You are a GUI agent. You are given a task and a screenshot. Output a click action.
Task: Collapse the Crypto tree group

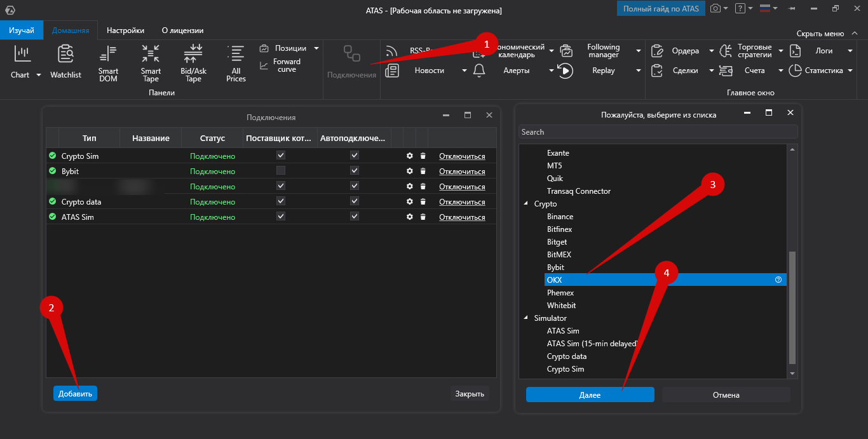526,204
